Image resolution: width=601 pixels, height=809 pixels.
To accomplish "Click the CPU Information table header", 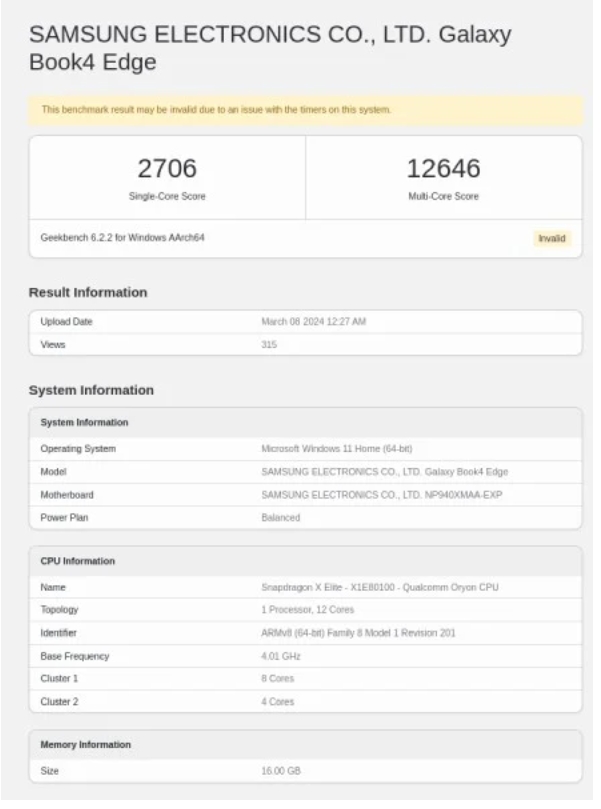I will click(77, 562).
